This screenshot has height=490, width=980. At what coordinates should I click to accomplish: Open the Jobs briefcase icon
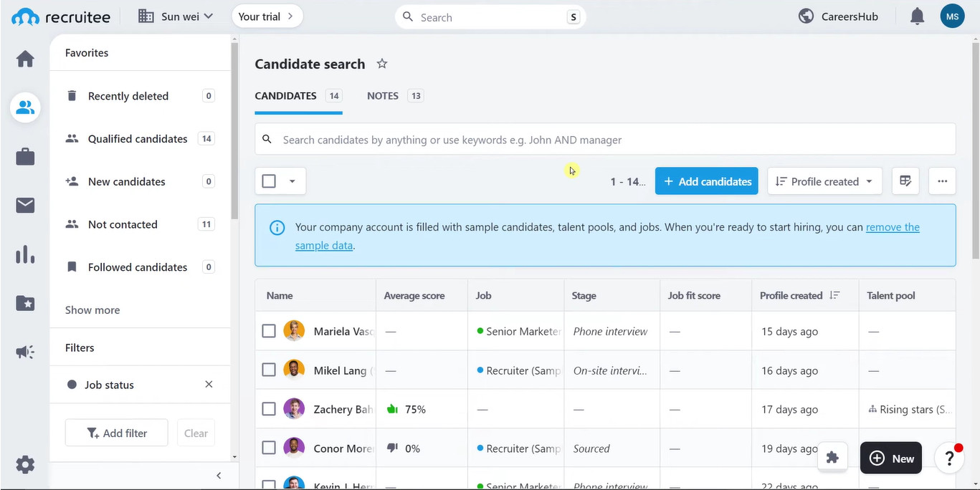25,157
